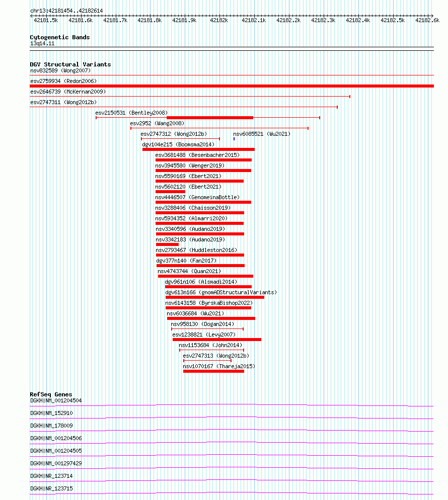Select nsv6036684 (Wu2021) variant label
448x500 pixels.
[x=195, y=313]
